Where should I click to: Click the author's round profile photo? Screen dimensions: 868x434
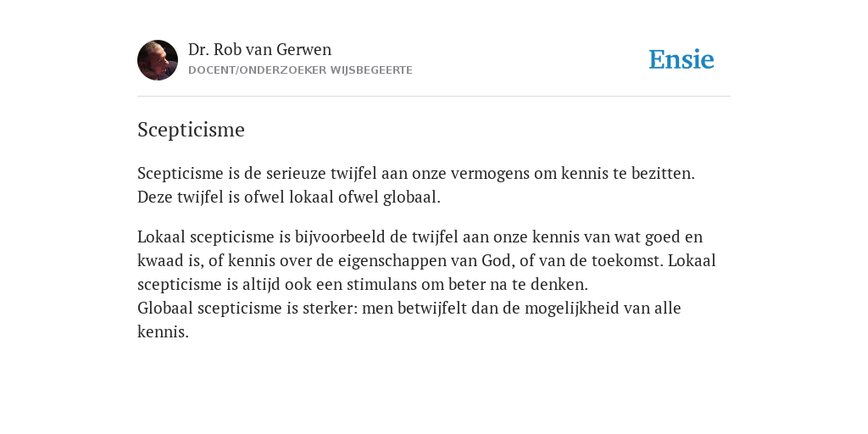(158, 60)
